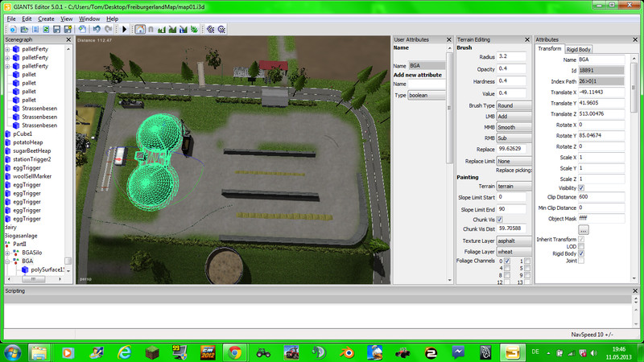Click the Undo arrow in toolbar

tap(97, 30)
